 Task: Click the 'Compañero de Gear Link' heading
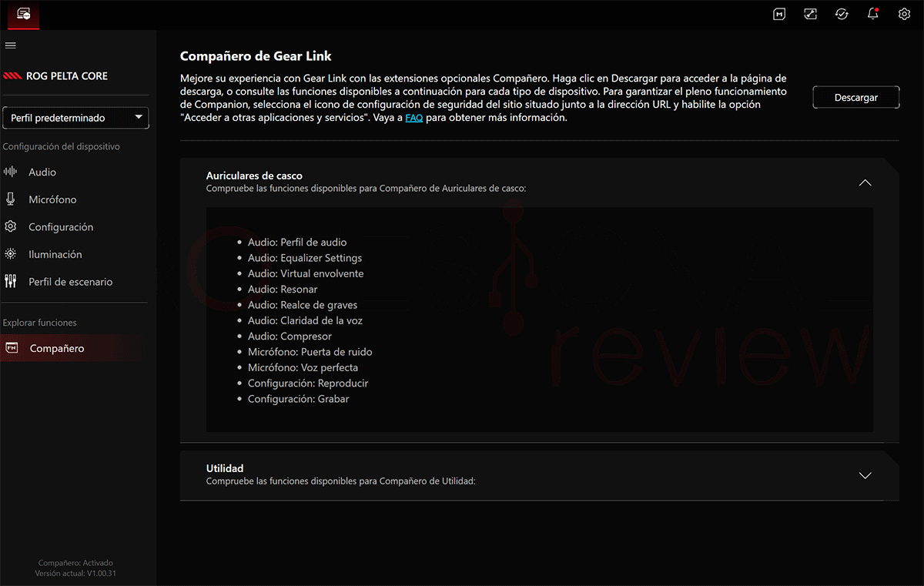[x=256, y=56]
